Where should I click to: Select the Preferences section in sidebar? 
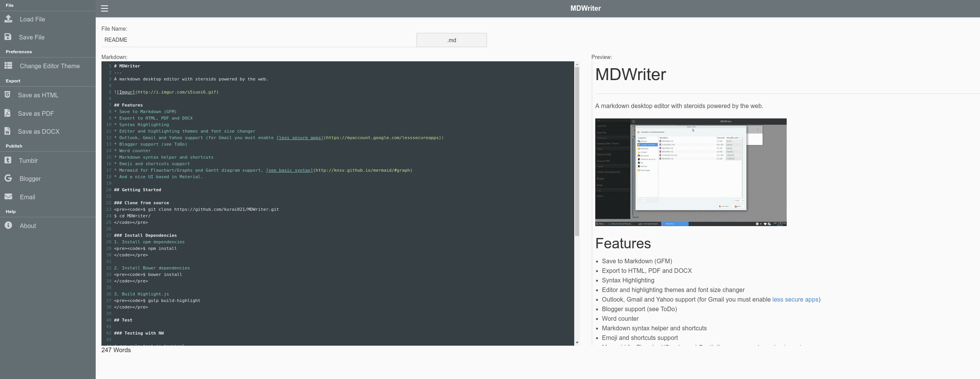(x=19, y=51)
